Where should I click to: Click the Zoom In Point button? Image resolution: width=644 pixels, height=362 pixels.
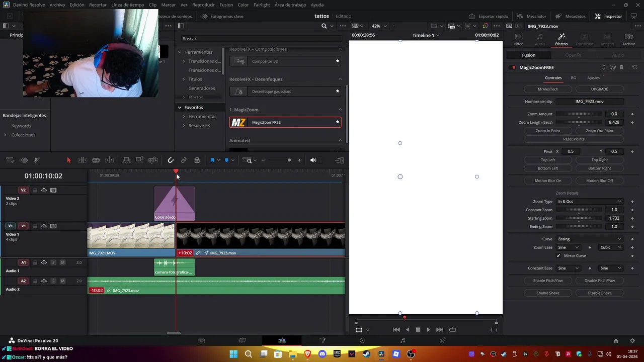pos(548,131)
